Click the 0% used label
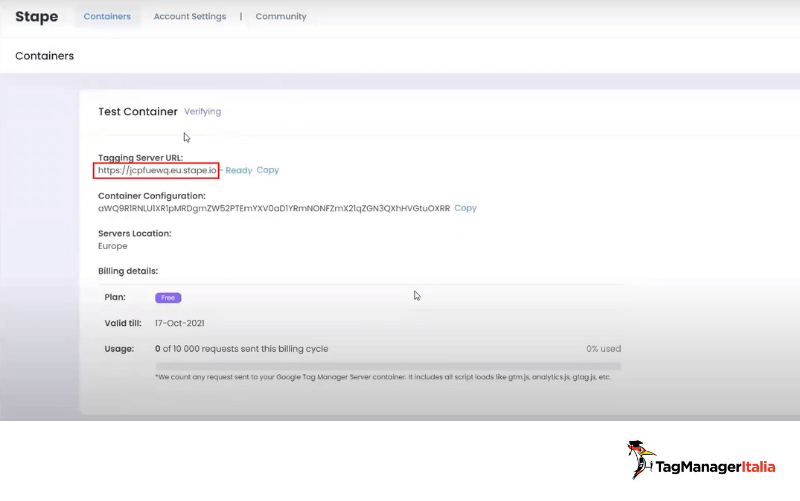 pyautogui.click(x=604, y=349)
